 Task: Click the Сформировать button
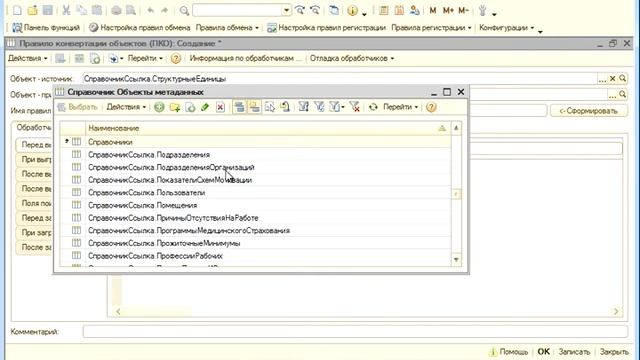[589, 111]
